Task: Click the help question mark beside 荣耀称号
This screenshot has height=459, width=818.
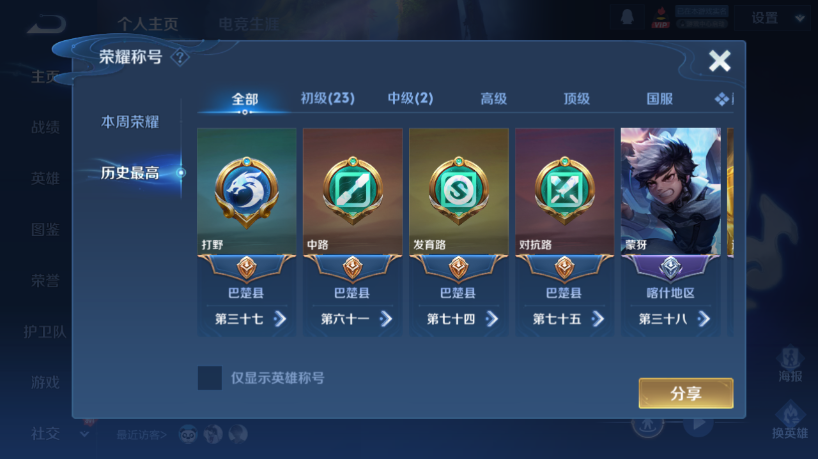Action: pos(180,57)
